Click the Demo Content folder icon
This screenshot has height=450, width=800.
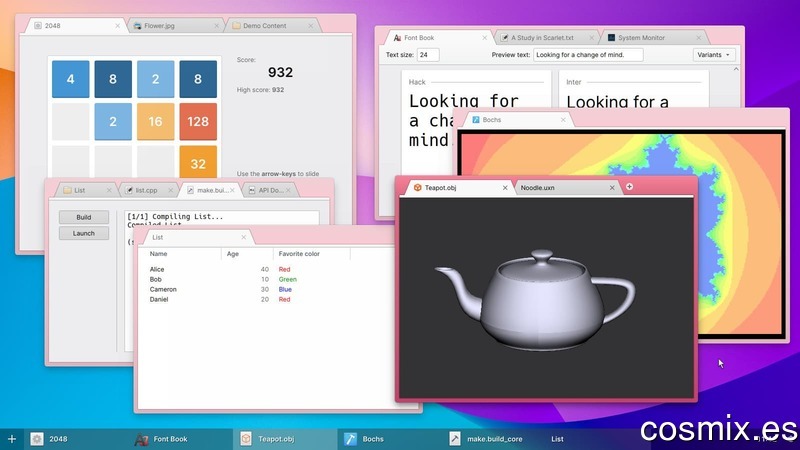pos(236,26)
